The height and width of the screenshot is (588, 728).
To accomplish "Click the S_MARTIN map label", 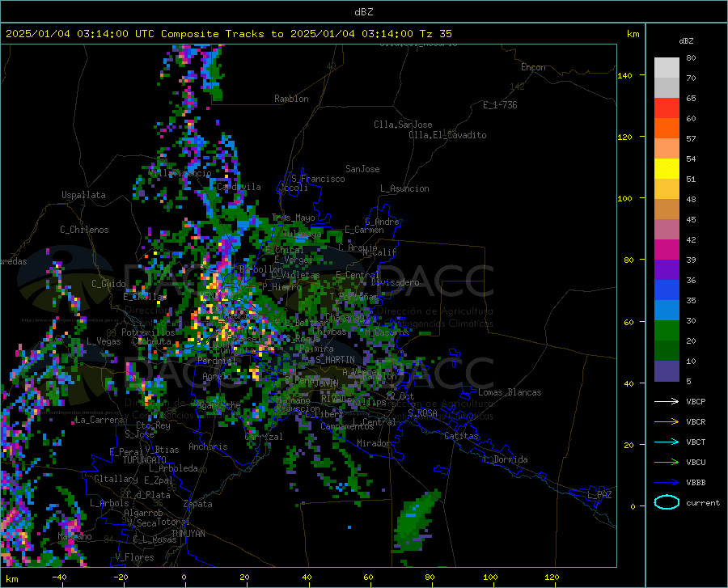I will click(x=335, y=360).
